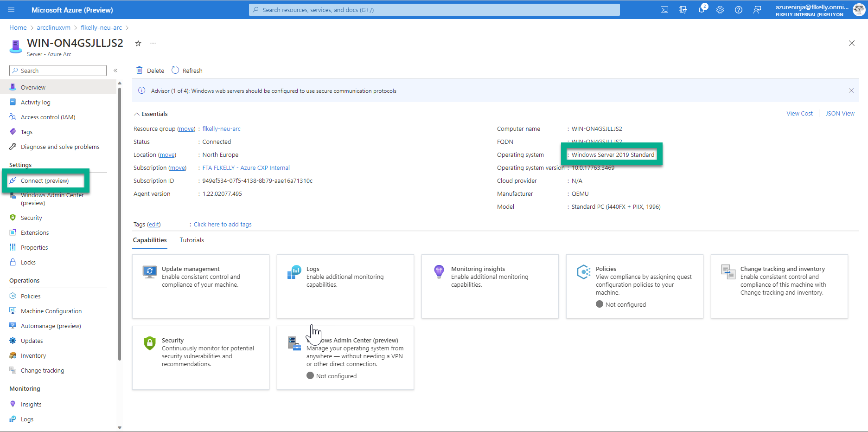Open View Cost link
Viewport: 868px width, 432px height.
pyautogui.click(x=799, y=113)
